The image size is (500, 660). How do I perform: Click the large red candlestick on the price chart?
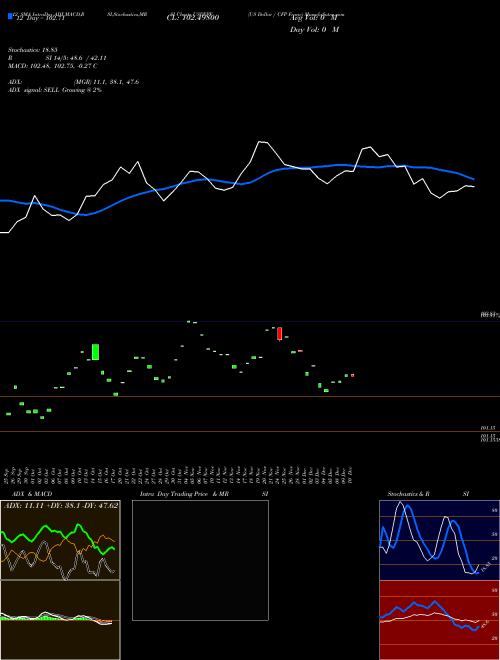point(279,333)
